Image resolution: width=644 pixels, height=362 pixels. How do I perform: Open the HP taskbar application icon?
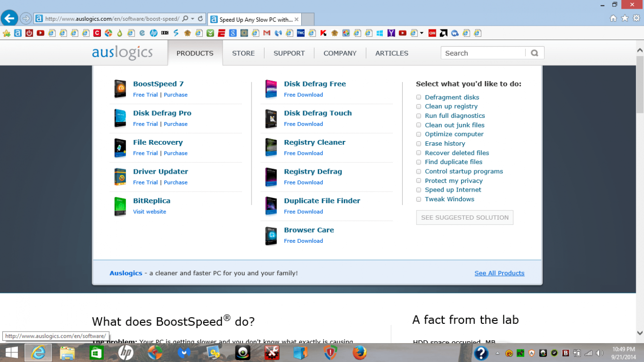click(x=126, y=353)
